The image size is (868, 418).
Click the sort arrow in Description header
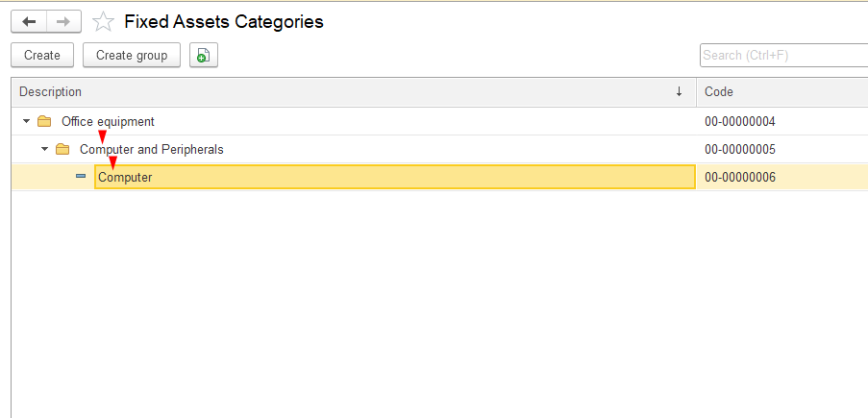point(679,92)
